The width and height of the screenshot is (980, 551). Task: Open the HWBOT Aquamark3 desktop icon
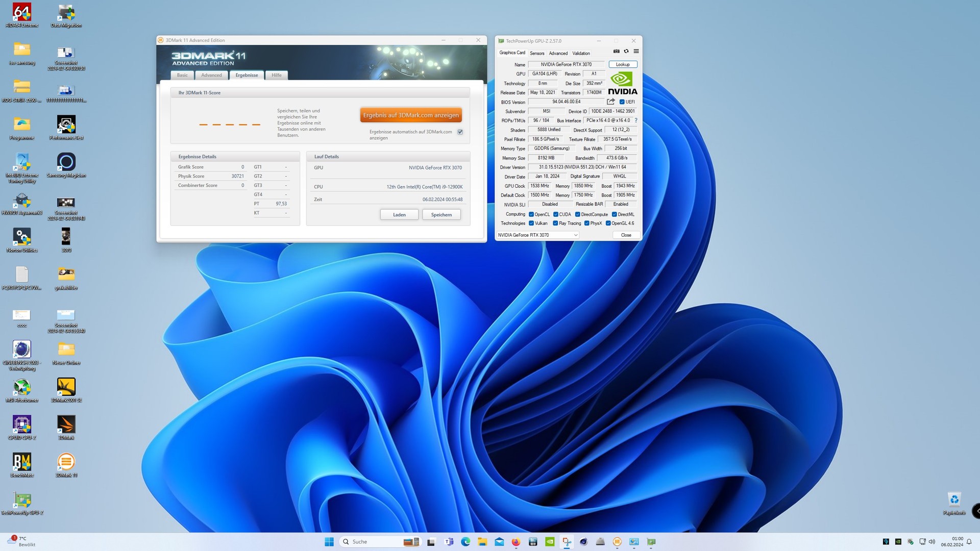[x=22, y=204]
